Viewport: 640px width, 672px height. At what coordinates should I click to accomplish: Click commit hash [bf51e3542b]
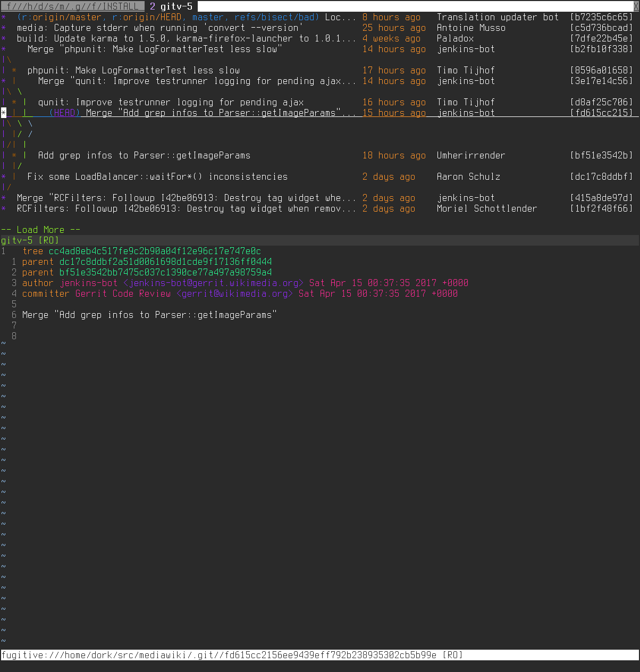(601, 155)
